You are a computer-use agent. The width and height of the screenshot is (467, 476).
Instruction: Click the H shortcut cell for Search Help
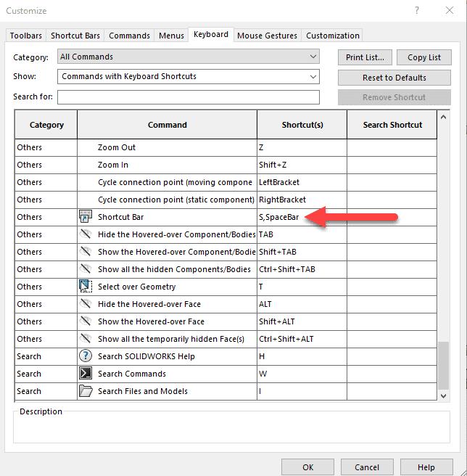point(302,356)
